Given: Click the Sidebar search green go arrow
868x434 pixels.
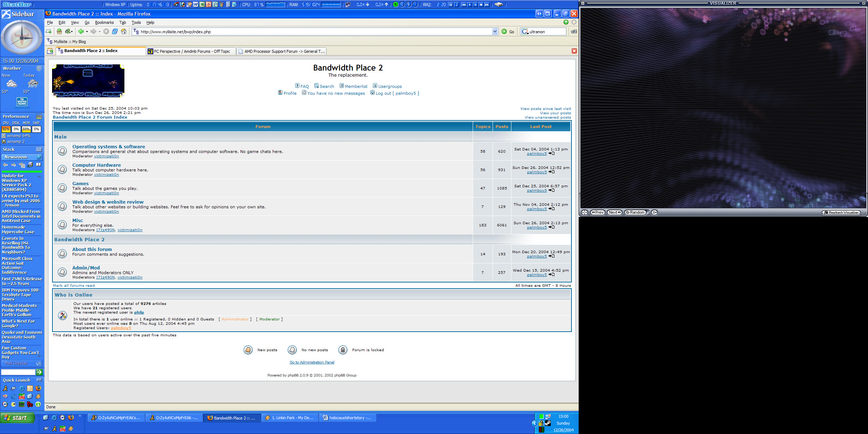Looking at the screenshot, I should pyautogui.click(x=39, y=372).
